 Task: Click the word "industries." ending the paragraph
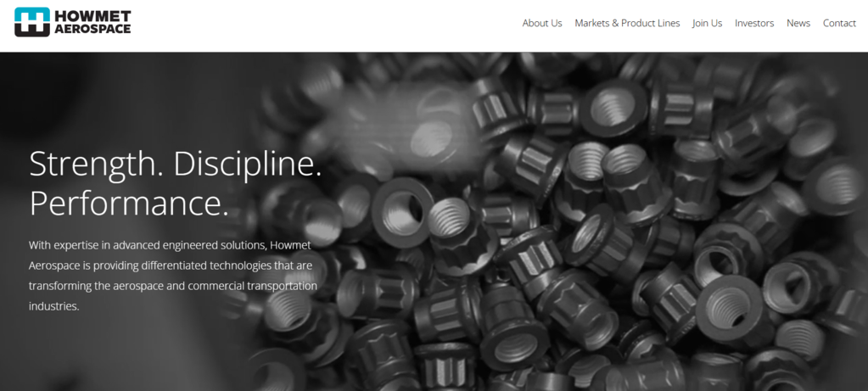pyautogui.click(x=54, y=306)
